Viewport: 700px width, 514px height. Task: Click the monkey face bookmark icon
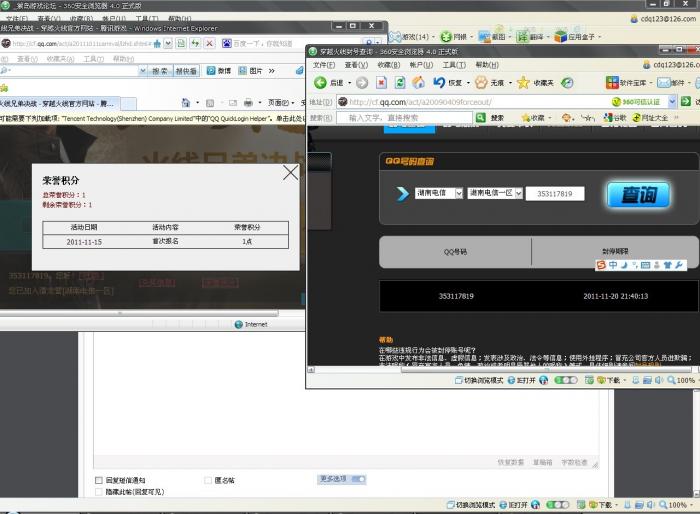pos(566,117)
